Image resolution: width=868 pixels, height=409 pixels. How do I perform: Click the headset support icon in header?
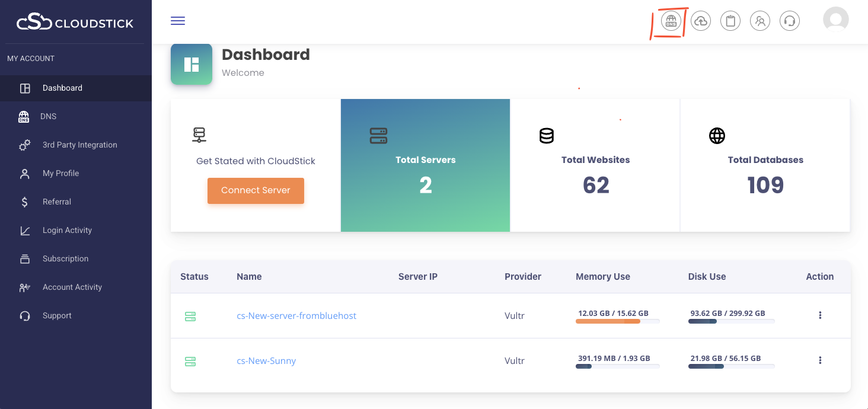click(x=790, y=21)
